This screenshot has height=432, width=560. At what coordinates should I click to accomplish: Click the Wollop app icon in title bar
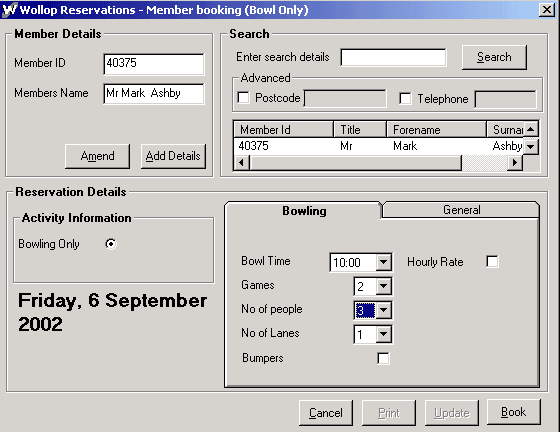point(9,9)
